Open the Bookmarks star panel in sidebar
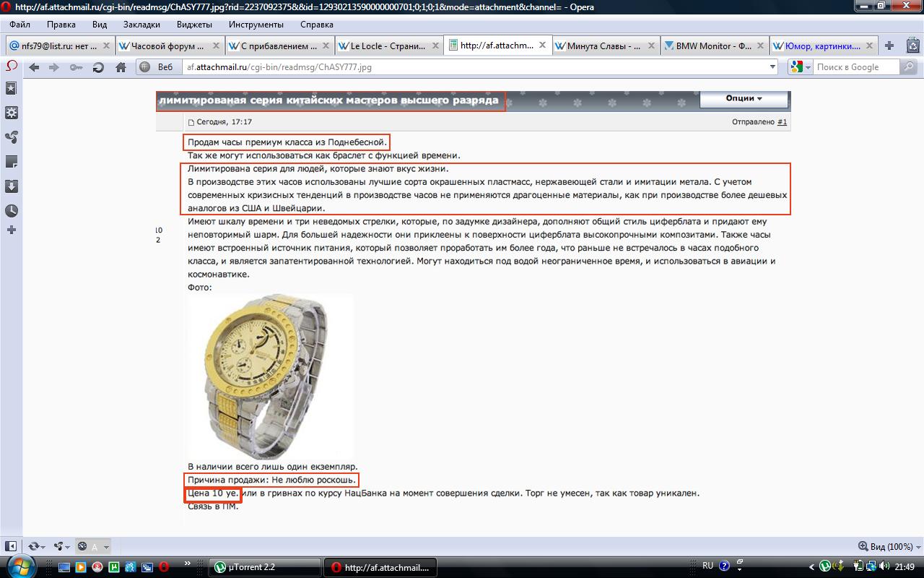The image size is (924, 578). pos(11,88)
